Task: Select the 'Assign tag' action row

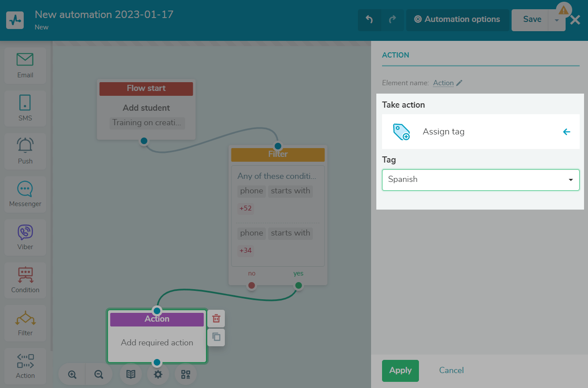Action: click(x=481, y=132)
